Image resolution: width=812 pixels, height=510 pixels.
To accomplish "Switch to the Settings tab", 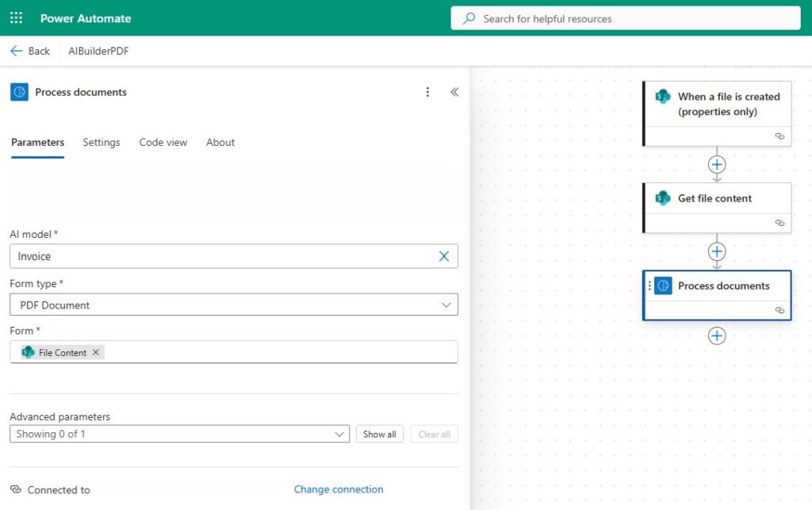I will pyautogui.click(x=101, y=143).
